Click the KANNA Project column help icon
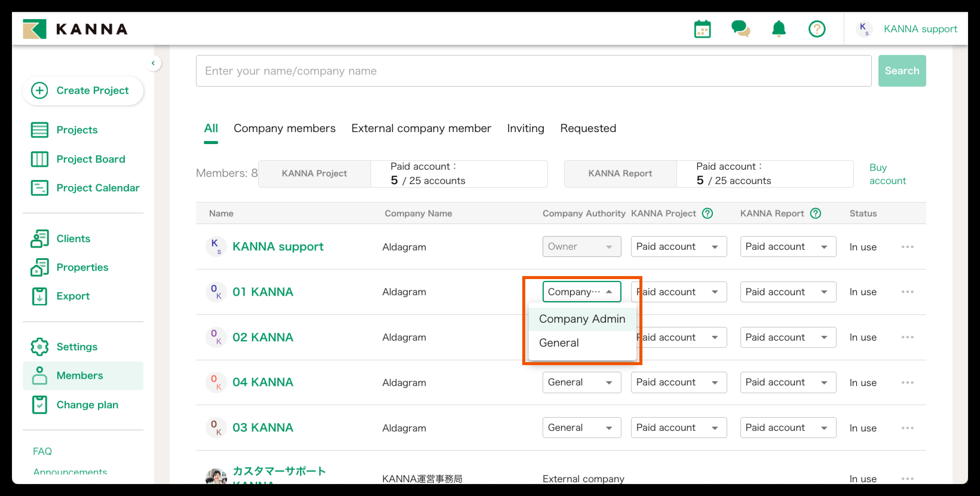 click(707, 213)
